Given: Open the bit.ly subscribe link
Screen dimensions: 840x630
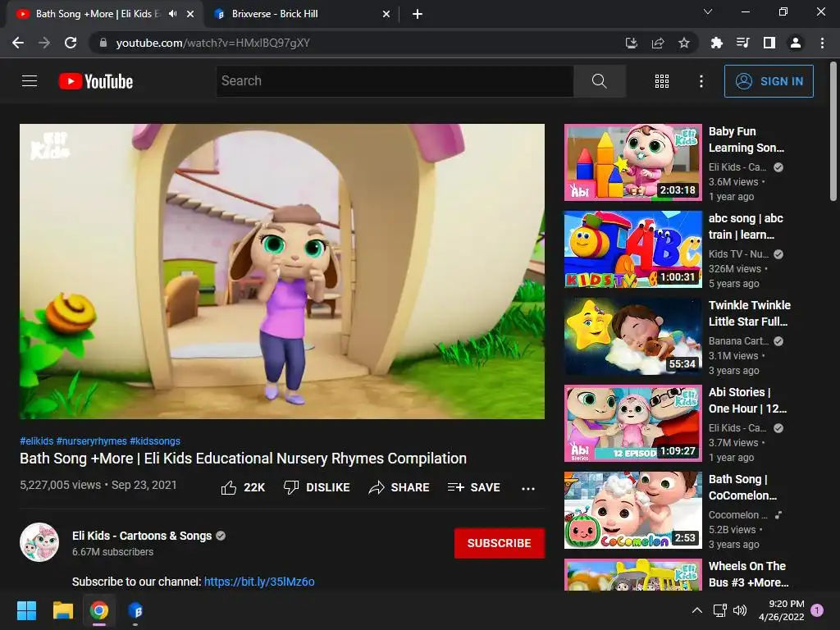Looking at the screenshot, I should (x=259, y=582).
